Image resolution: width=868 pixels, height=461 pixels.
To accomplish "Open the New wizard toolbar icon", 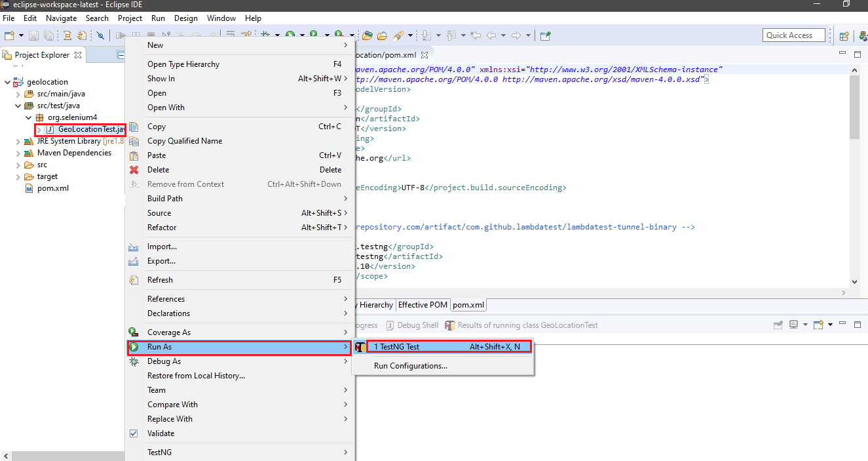I will [10, 35].
